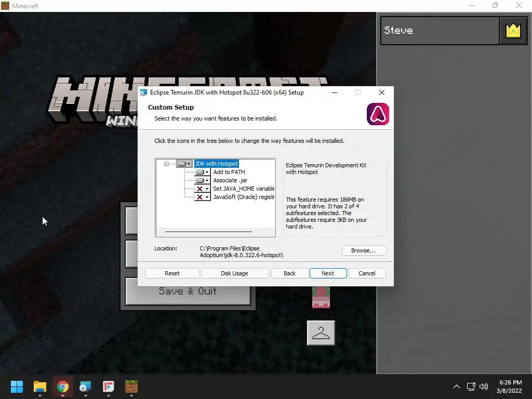Open the JavaSoft (Oracle) registry install dropdown
532x399 pixels.
(x=202, y=197)
